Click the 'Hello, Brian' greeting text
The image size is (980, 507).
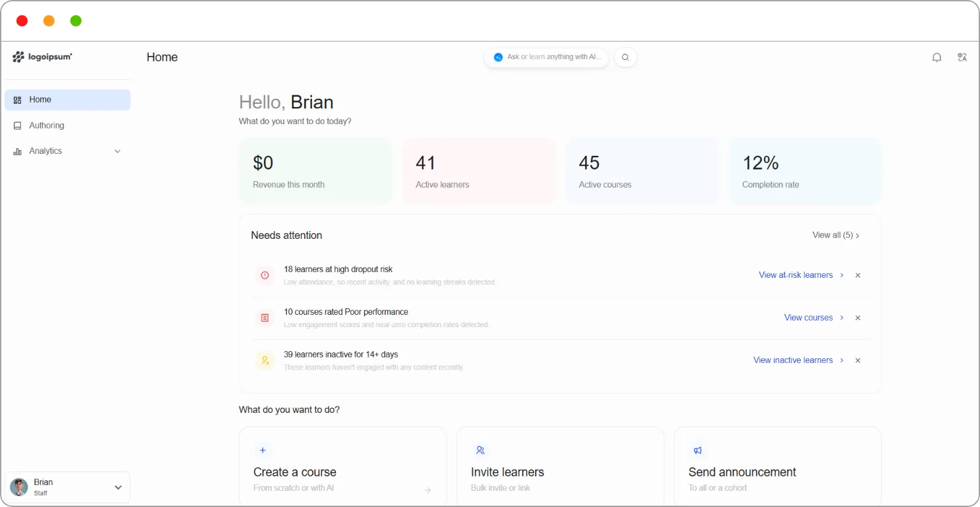point(286,102)
